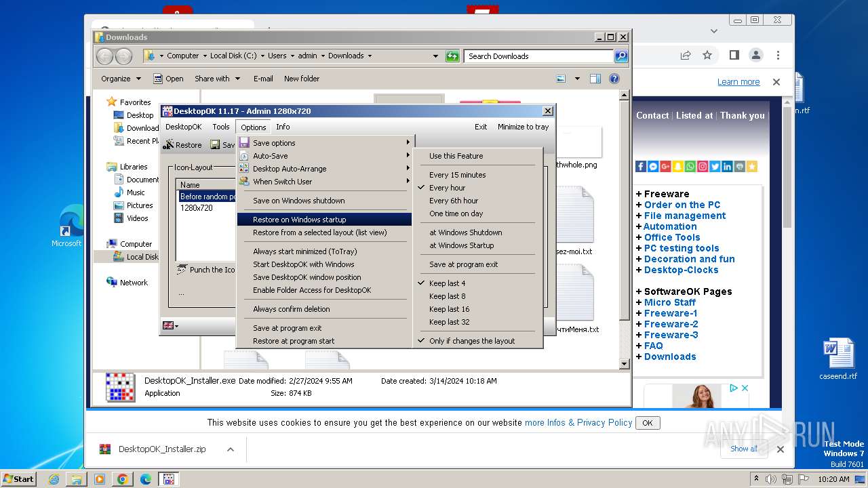Open the Chrome side panel icon
Image resolution: width=868 pixels, height=488 pixels.
734,55
